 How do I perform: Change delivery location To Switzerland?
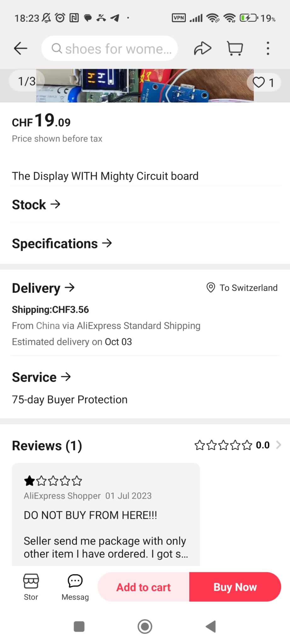242,288
